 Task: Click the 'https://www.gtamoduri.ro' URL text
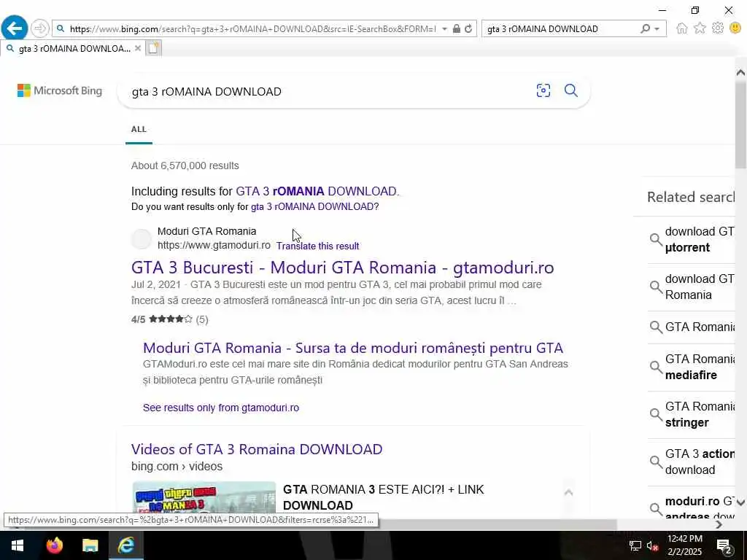coord(214,245)
